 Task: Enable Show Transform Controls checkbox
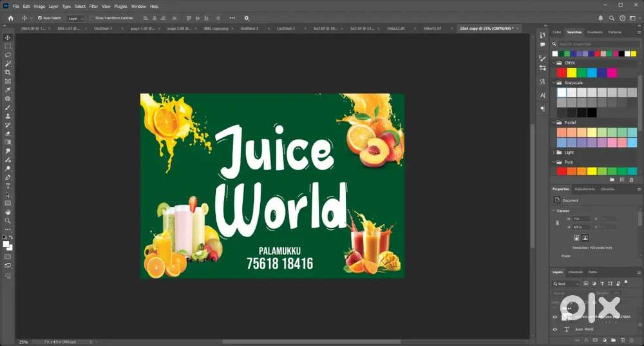pos(91,18)
